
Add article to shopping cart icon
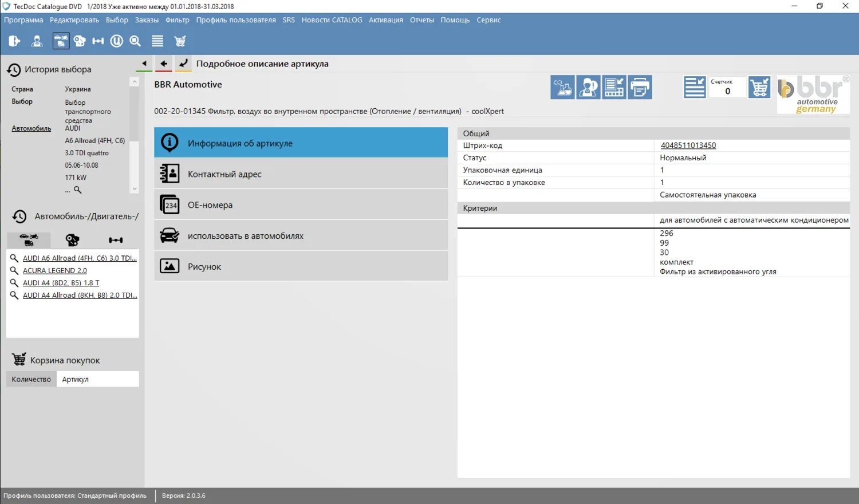coord(759,88)
